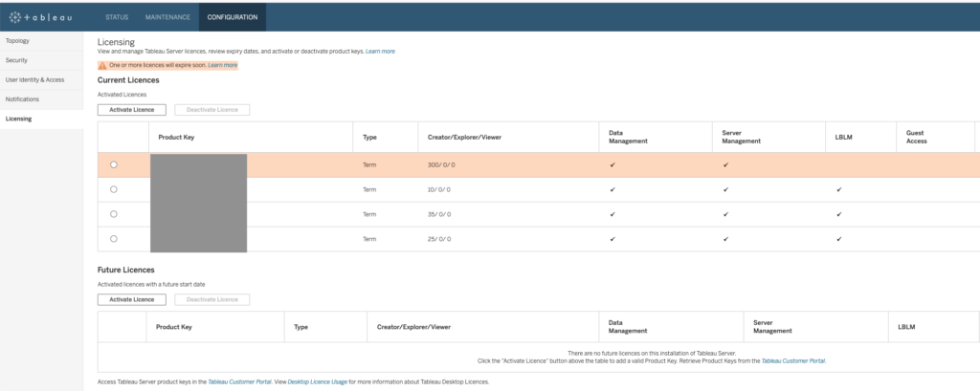Click the Tableau logo in header
This screenshot has height=391, width=980.
40,17
